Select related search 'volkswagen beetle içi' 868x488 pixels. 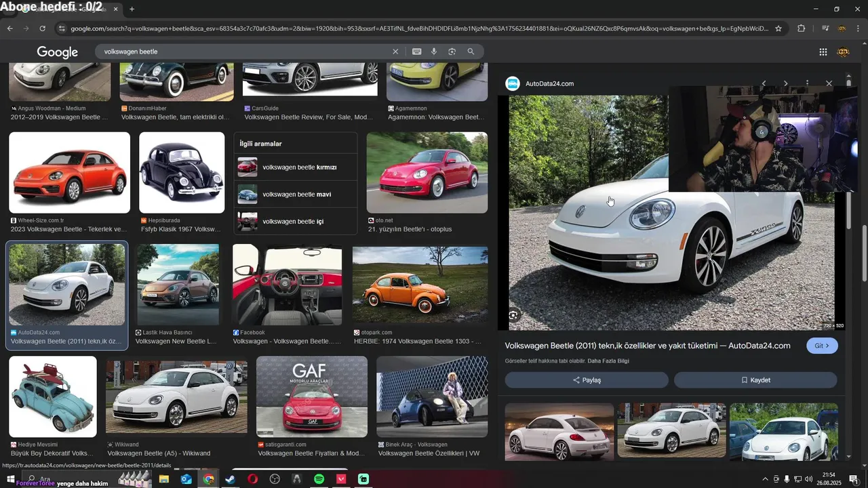(x=296, y=221)
